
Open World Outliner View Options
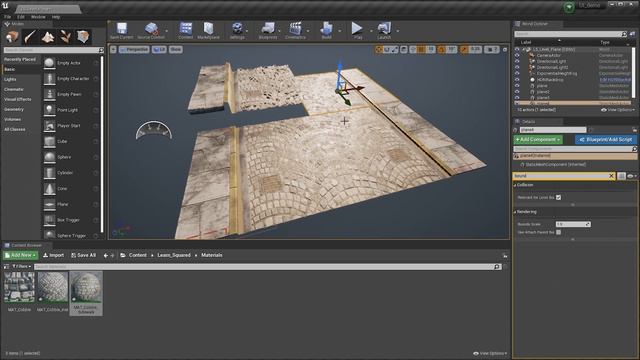coord(618,110)
